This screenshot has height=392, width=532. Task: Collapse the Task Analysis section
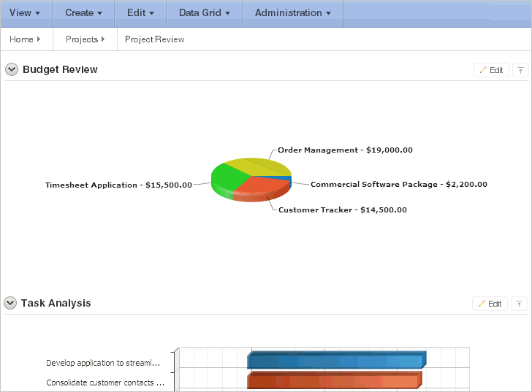(x=10, y=303)
